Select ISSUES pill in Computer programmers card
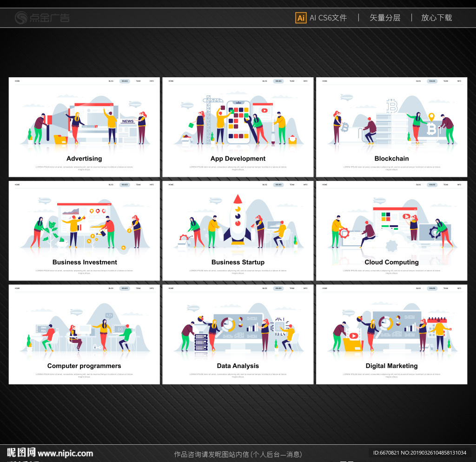The height and width of the screenshot is (462, 476). coord(125,288)
